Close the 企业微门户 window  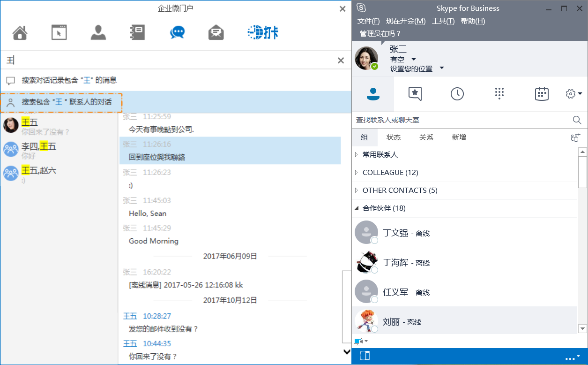(342, 8)
